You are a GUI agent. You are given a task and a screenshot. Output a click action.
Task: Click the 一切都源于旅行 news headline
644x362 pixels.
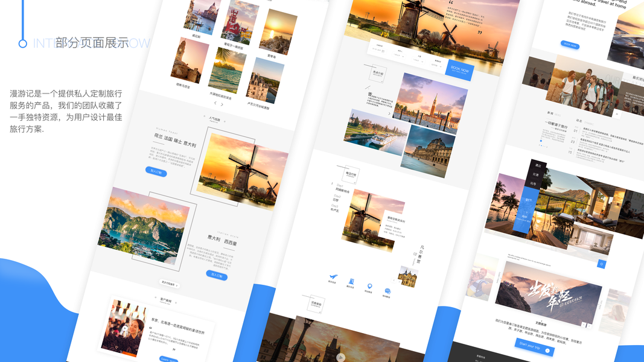pos(556,125)
